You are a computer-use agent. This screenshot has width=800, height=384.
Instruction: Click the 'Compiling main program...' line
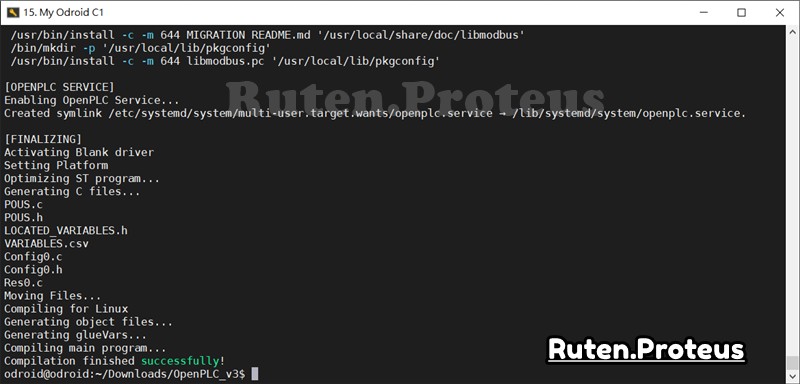tap(85, 348)
